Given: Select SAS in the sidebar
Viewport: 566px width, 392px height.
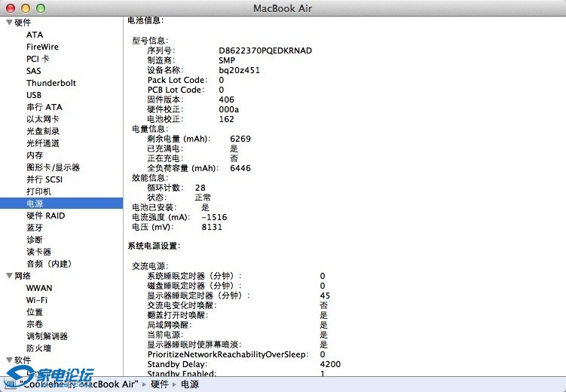Looking at the screenshot, I should tap(34, 71).
